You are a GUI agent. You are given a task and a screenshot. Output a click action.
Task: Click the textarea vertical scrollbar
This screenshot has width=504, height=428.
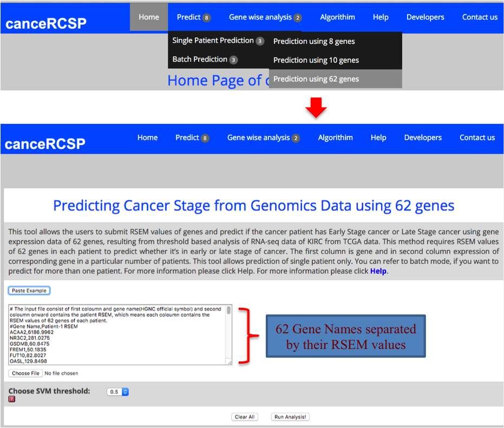(x=228, y=334)
